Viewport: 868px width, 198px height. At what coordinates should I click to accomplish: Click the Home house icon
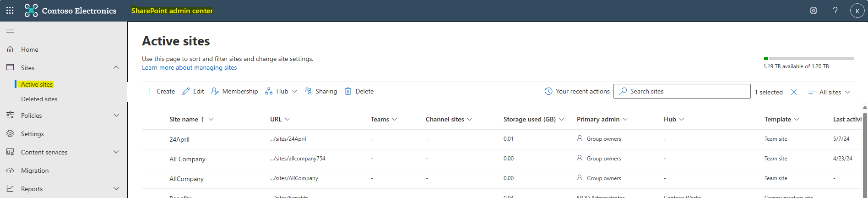click(x=10, y=49)
